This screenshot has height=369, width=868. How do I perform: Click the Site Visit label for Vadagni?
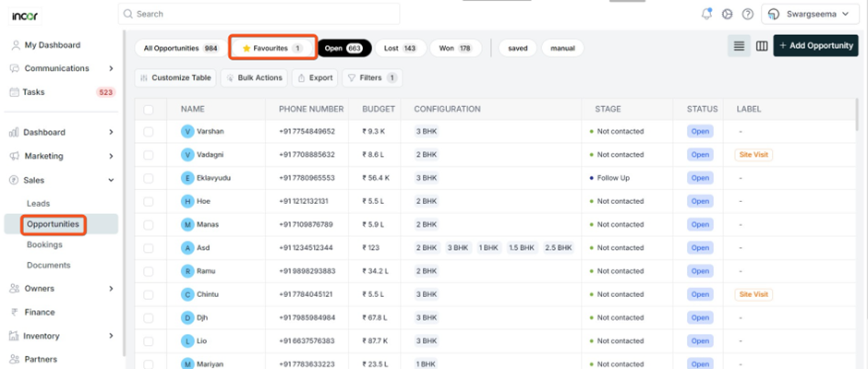tap(754, 155)
